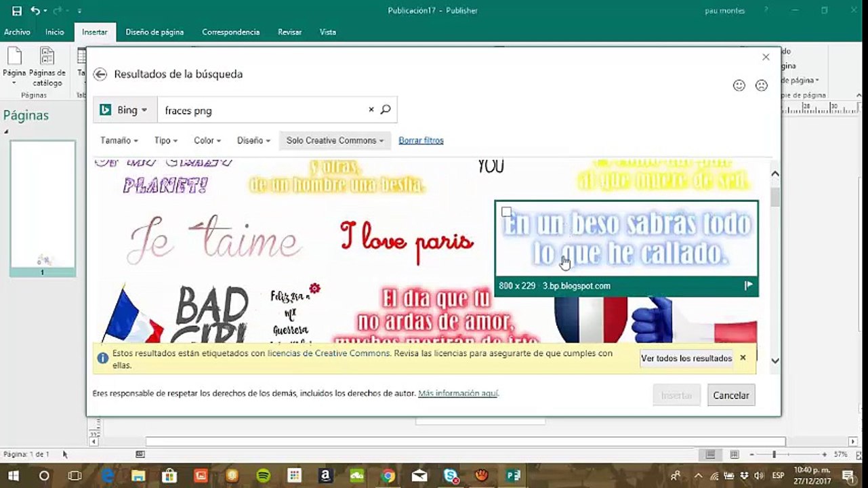Click the single page view icon in status bar
Screen dimensions: 868x488
pos(710,454)
